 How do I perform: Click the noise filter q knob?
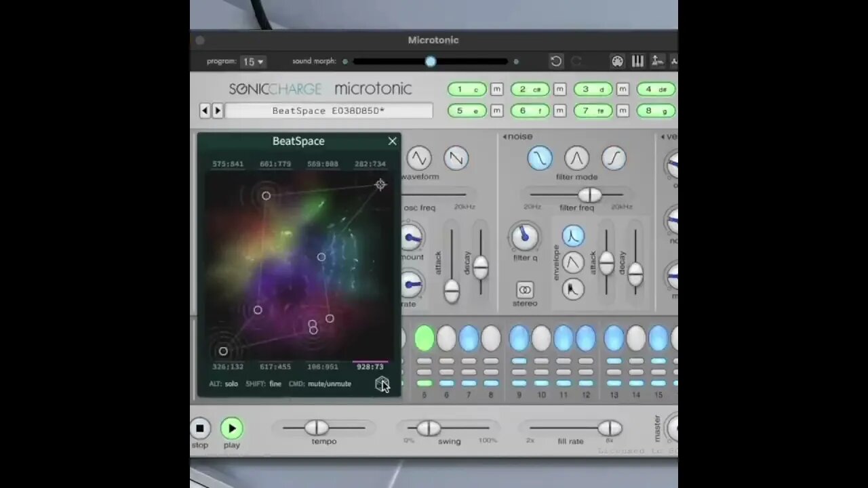524,237
